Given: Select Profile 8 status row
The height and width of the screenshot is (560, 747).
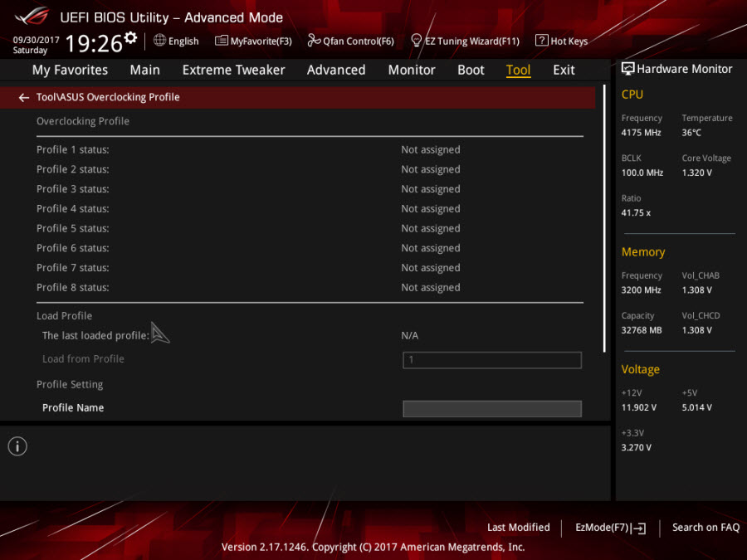Looking at the screenshot, I should coord(310,287).
